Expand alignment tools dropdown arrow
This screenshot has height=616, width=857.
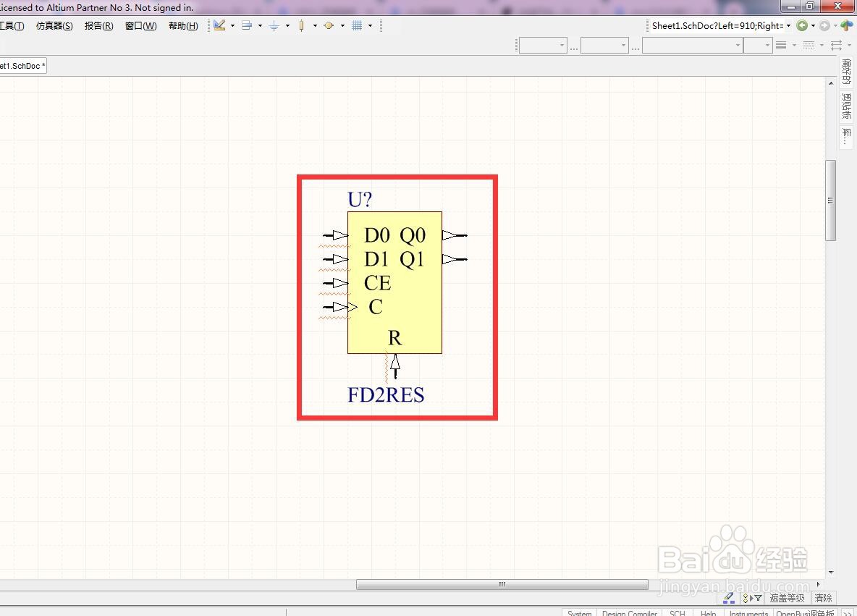pos(260,25)
